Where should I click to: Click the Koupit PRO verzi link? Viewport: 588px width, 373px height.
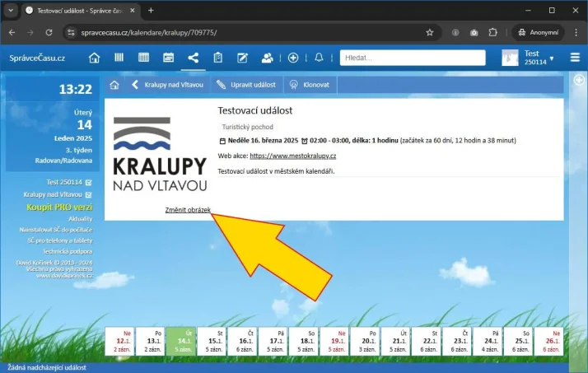click(58, 207)
